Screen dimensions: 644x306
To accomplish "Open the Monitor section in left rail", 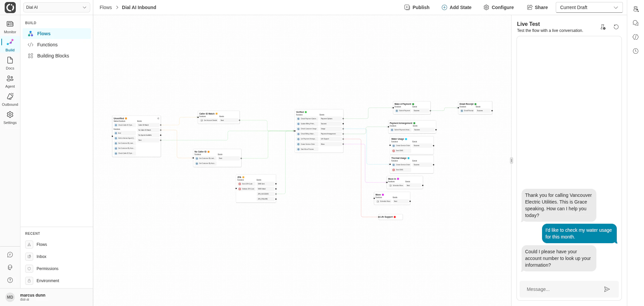I will 10,27.
